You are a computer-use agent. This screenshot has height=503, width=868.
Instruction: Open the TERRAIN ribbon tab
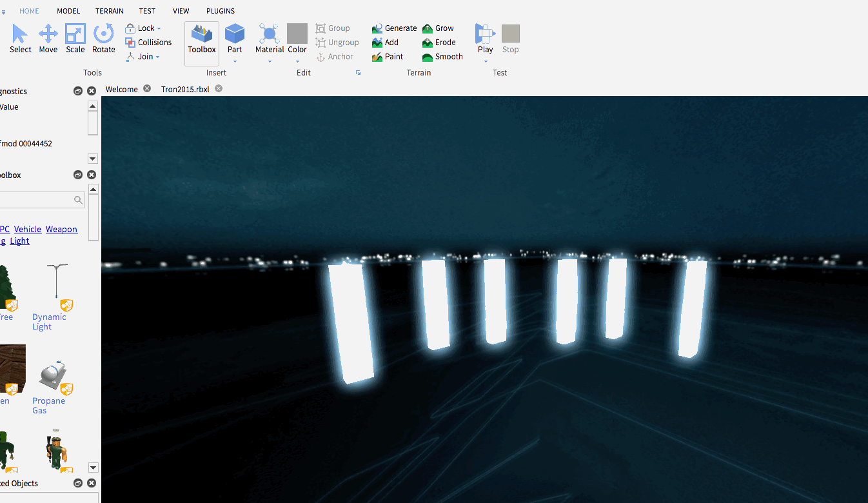click(x=111, y=11)
